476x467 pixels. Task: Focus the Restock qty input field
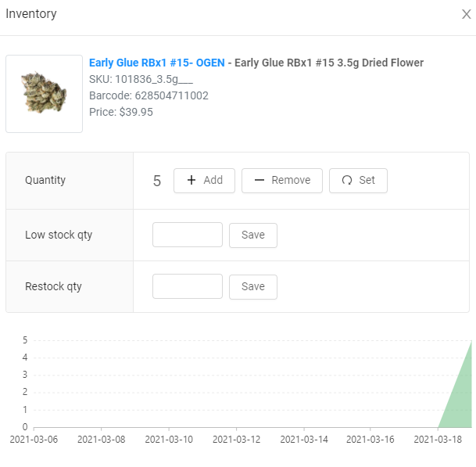pos(188,286)
